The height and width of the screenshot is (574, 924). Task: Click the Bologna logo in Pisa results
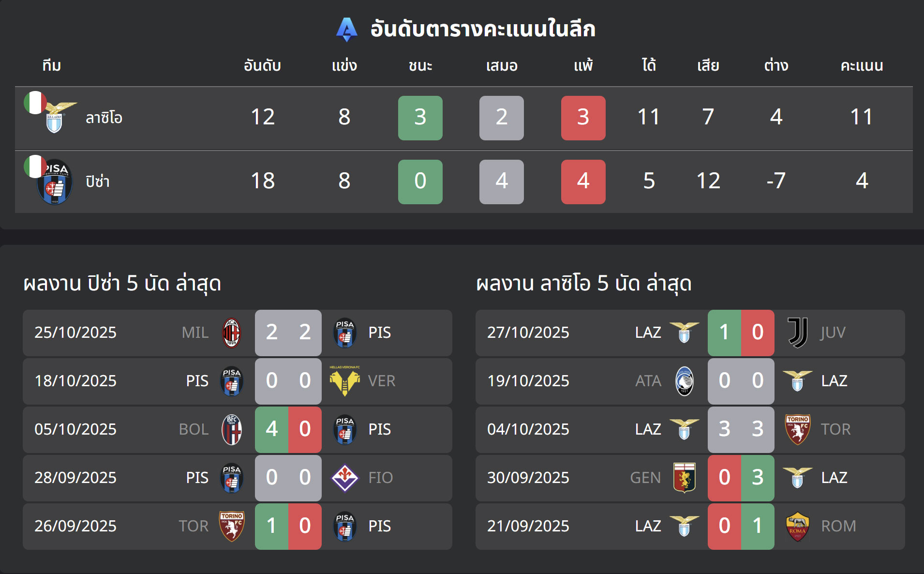click(x=231, y=429)
